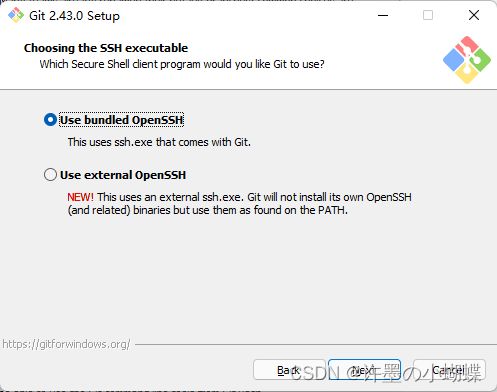Click the Git icon in title bar

coord(16,15)
